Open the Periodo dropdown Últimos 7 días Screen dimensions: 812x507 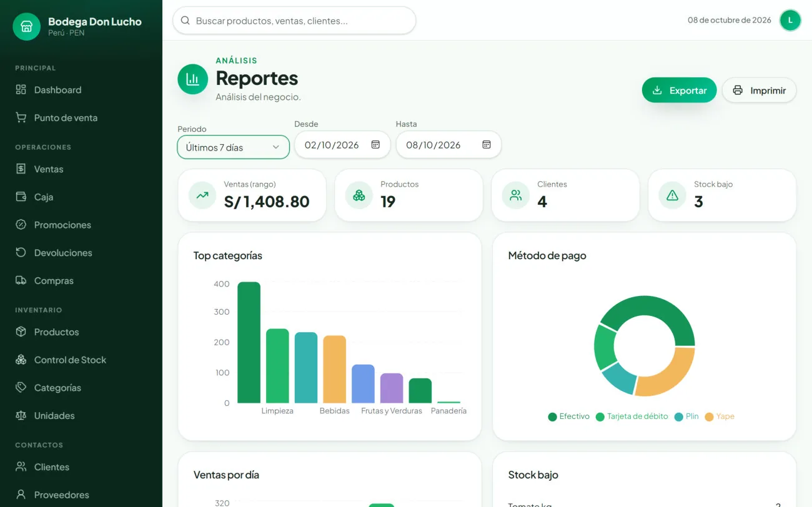click(234, 147)
